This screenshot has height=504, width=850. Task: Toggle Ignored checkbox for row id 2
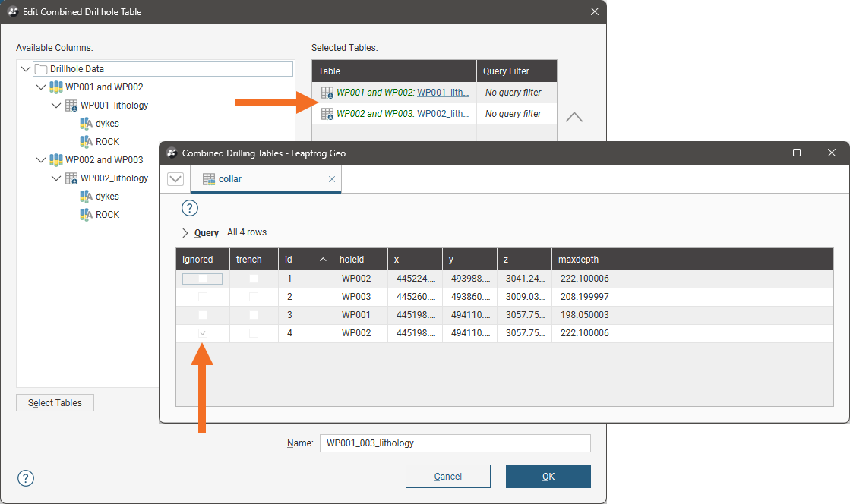(202, 297)
